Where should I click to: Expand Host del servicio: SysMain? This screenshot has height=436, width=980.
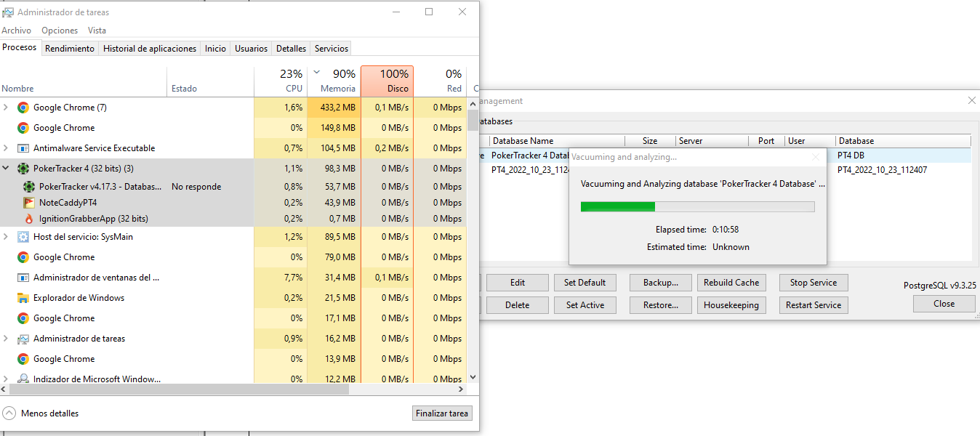[7, 237]
